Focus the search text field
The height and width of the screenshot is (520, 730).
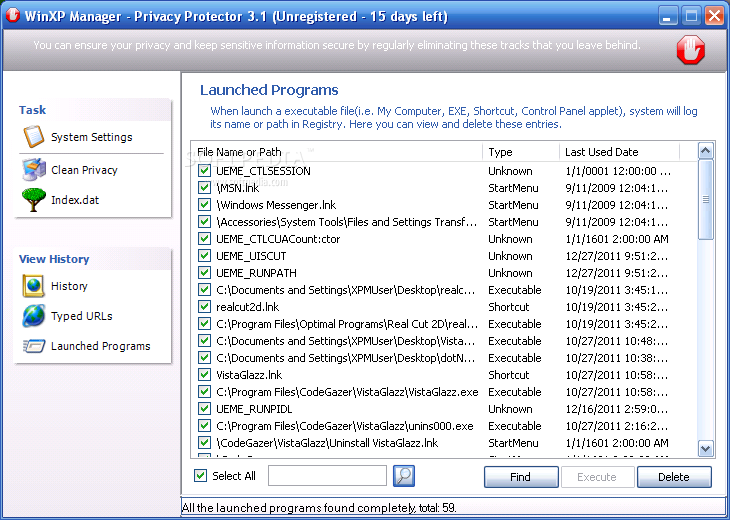pyautogui.click(x=327, y=475)
